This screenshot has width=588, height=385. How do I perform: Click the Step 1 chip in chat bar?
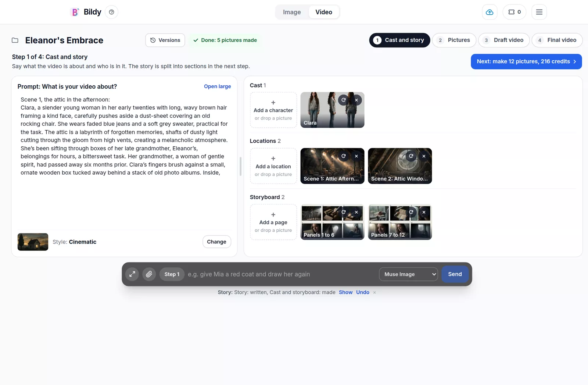(172, 274)
